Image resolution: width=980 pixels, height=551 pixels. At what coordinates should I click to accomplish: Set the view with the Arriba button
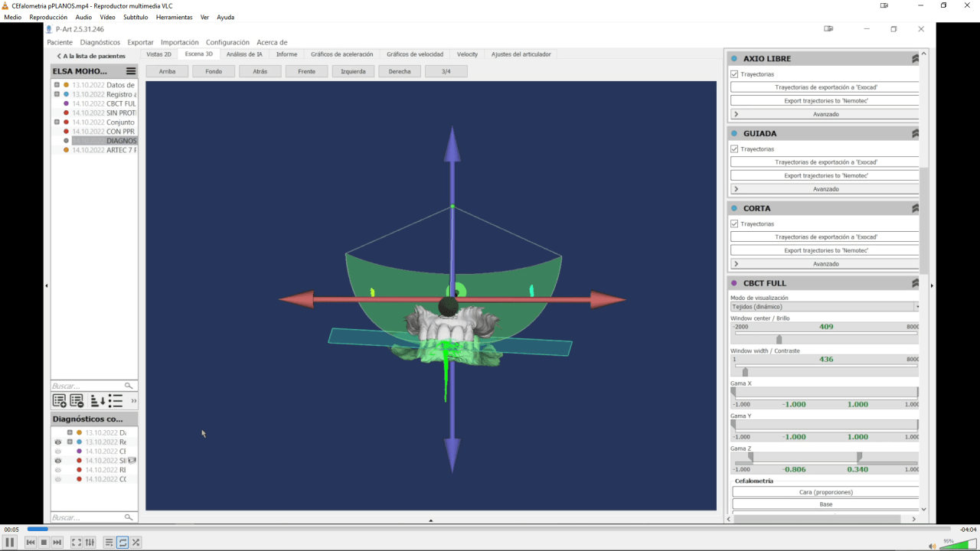(167, 71)
